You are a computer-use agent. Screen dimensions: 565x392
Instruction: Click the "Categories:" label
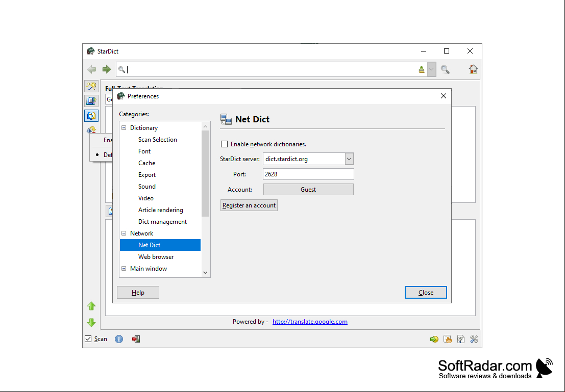pos(134,114)
